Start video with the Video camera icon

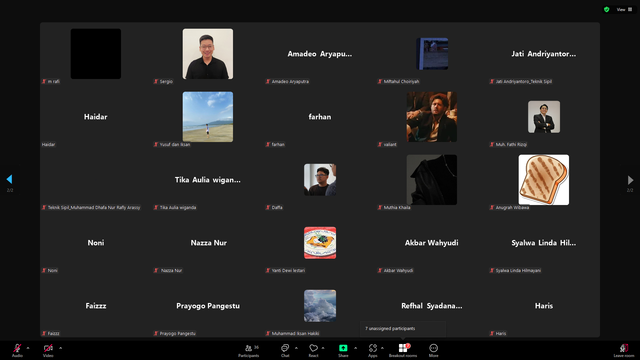click(48, 348)
